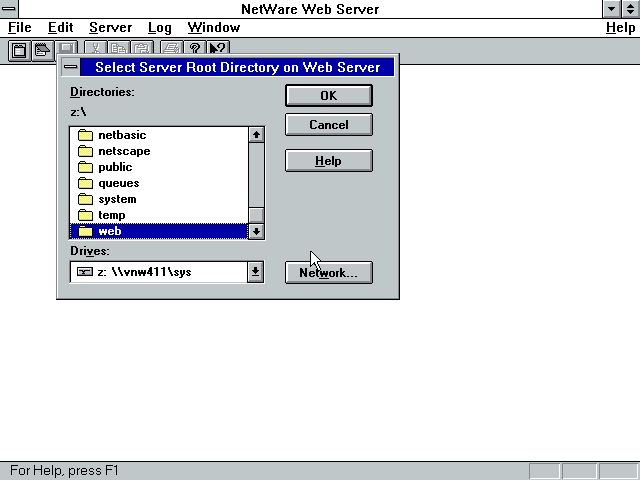This screenshot has width=640, height=480.
Task: Click the dialog title bar
Action: 238,67
